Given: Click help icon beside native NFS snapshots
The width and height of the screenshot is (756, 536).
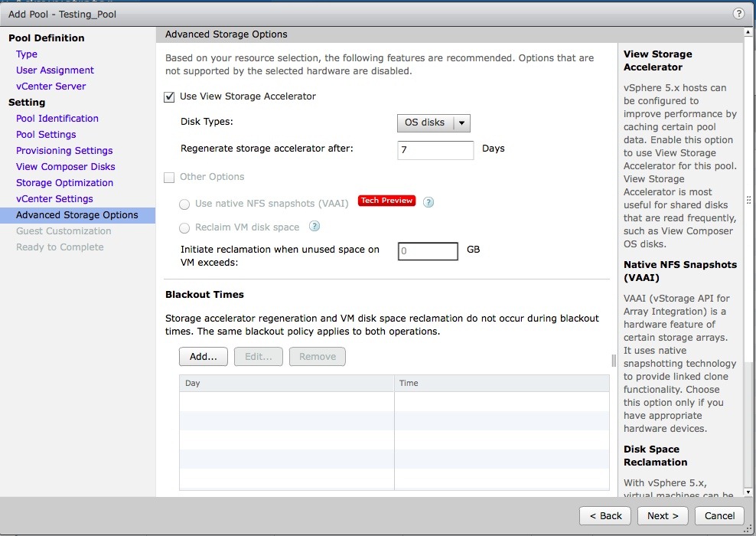Looking at the screenshot, I should [429, 203].
